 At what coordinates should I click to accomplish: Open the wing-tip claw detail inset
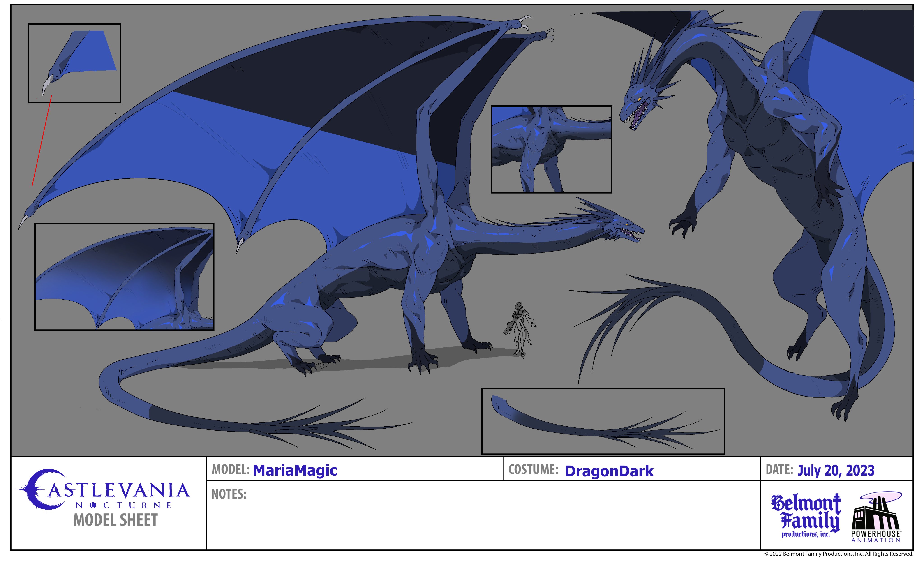tap(74, 63)
